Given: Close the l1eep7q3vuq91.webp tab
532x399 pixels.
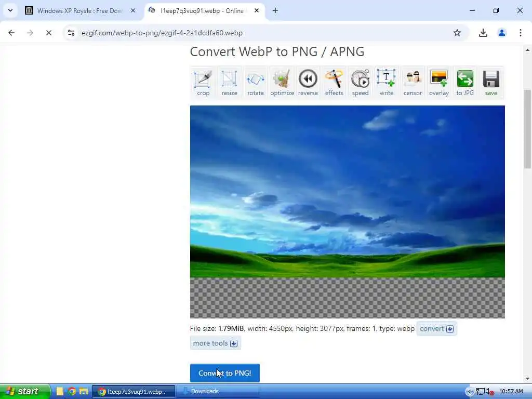Looking at the screenshot, I should coord(257,11).
